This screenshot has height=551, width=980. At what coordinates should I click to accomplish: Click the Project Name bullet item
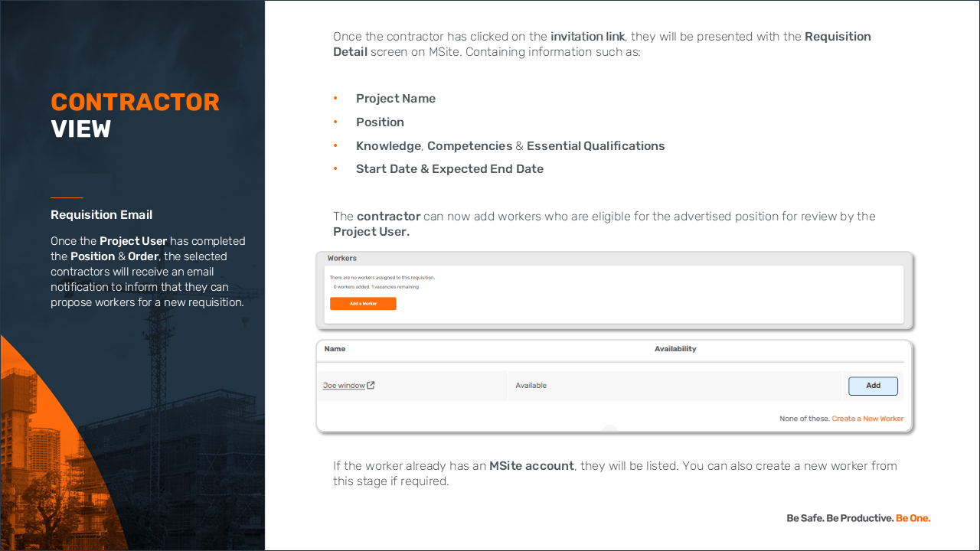[x=395, y=99]
